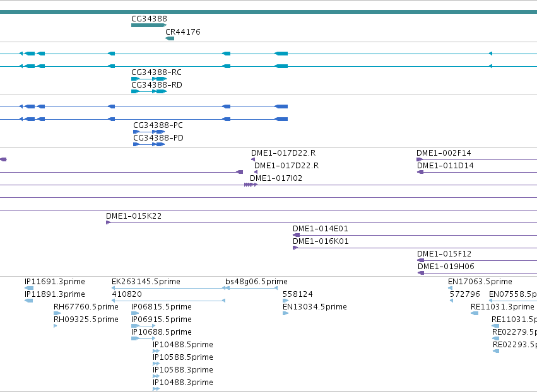Select the CG34388-PD protein label
The height and width of the screenshot is (392, 537).
(x=158, y=138)
